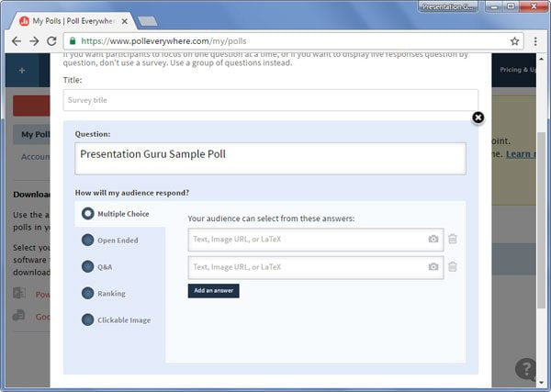
Task: Choose the Ranking response option
Action: click(103, 293)
